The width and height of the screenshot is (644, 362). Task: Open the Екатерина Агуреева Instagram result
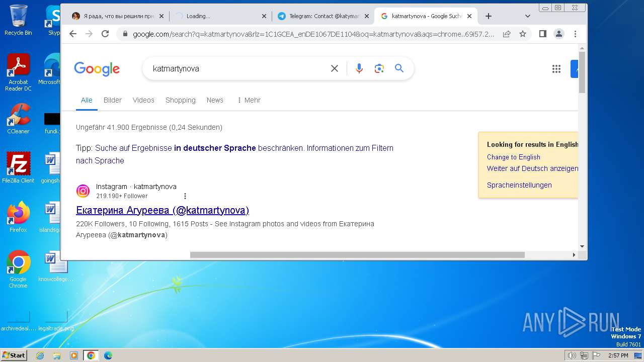pyautogui.click(x=163, y=210)
